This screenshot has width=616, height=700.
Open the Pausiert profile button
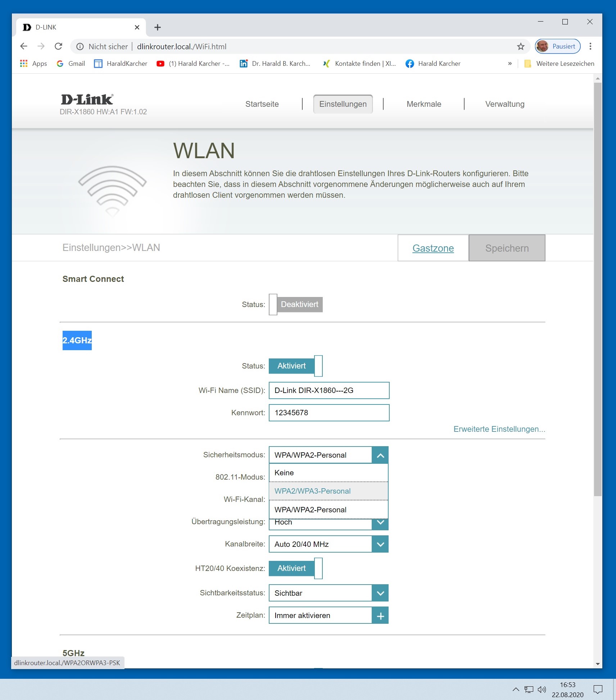(x=557, y=46)
